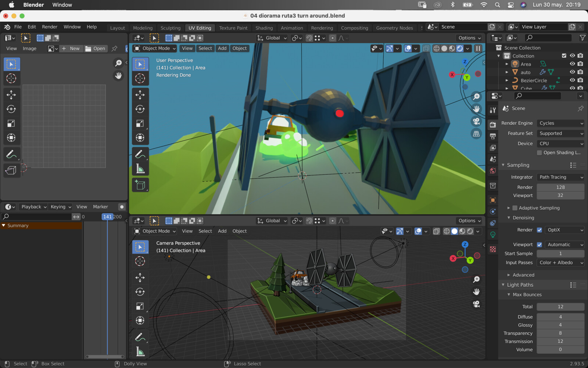Open the Device dropdown
The width and height of the screenshot is (588, 368).
pos(560,144)
